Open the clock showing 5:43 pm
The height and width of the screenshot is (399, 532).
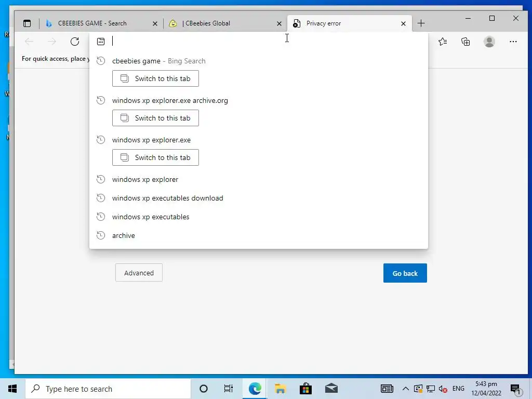click(x=486, y=389)
